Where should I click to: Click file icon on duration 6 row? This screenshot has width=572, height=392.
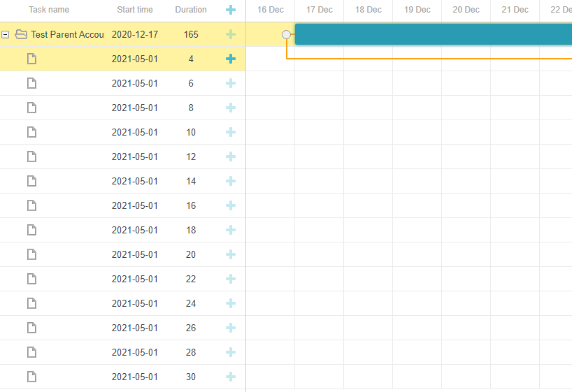[31, 83]
